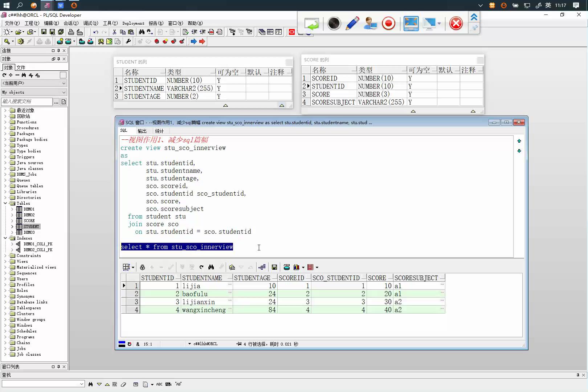The height and width of the screenshot is (392, 588).
Task: Click the Paste clipboard icon
Action: coord(131,32)
